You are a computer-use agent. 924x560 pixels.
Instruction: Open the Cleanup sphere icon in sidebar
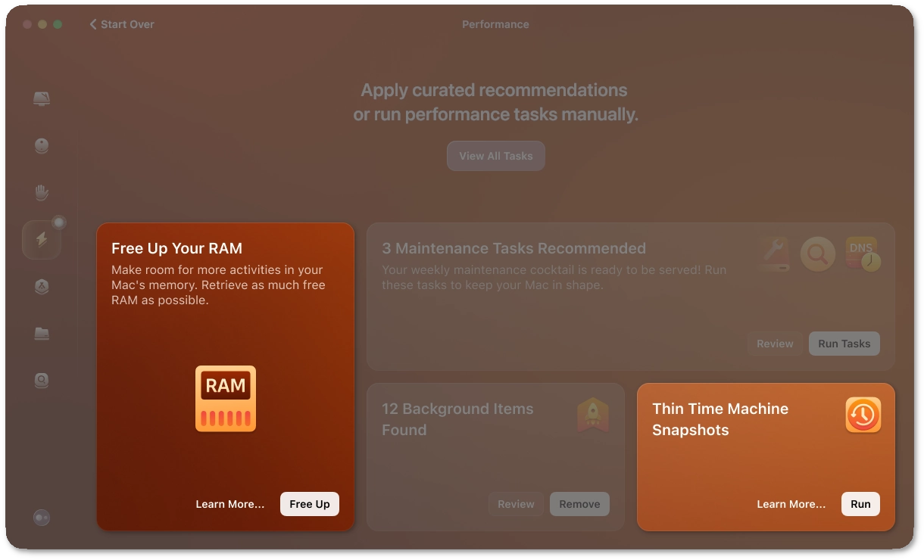click(42, 146)
